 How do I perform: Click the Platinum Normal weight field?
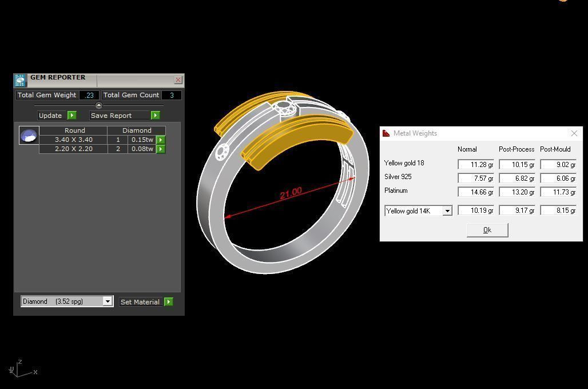tap(476, 192)
